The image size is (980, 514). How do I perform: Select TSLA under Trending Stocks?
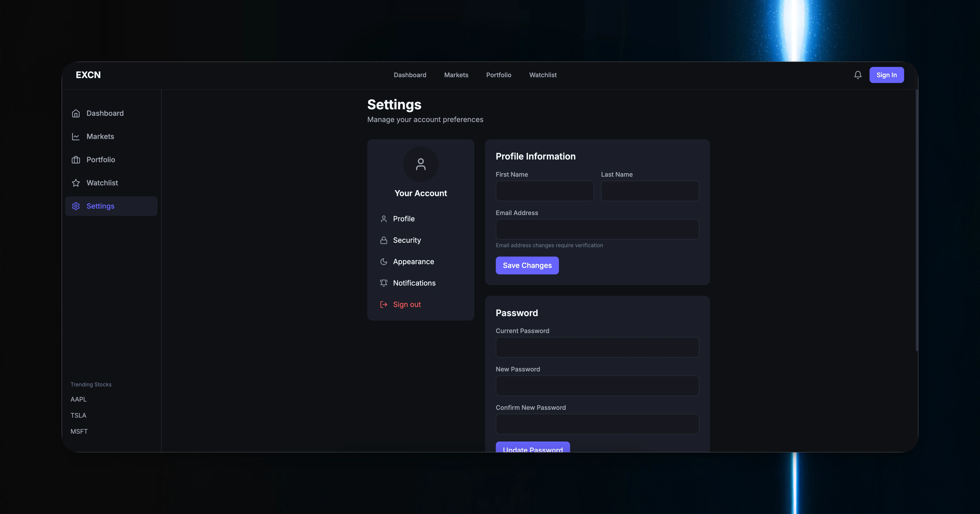click(78, 415)
